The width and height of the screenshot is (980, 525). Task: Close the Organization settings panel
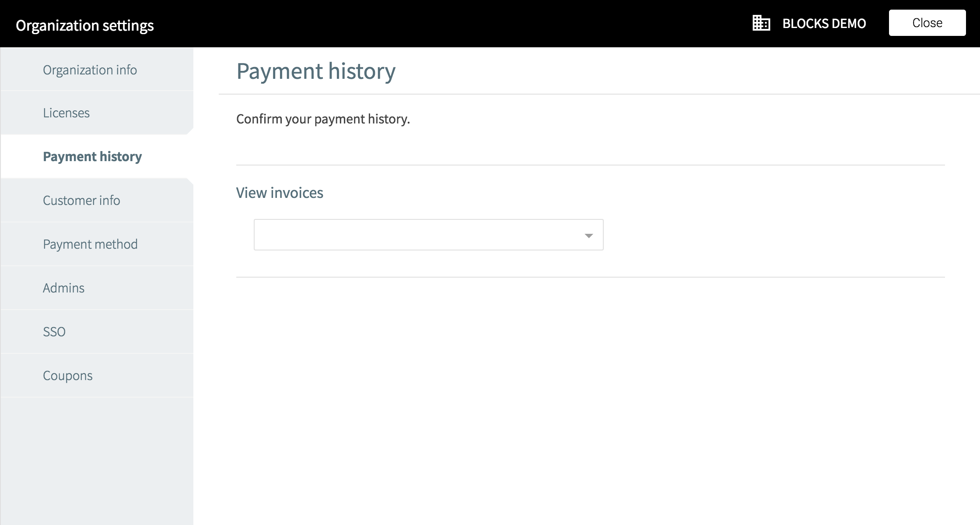(x=927, y=23)
